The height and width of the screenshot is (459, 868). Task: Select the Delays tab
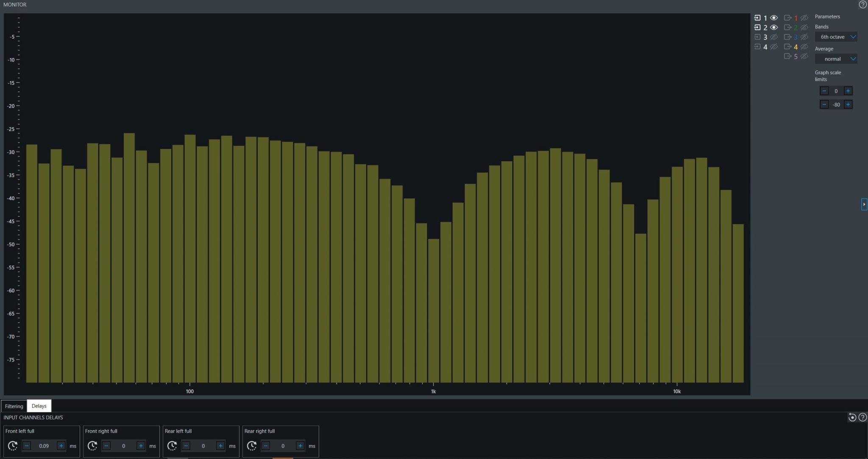pyautogui.click(x=39, y=406)
